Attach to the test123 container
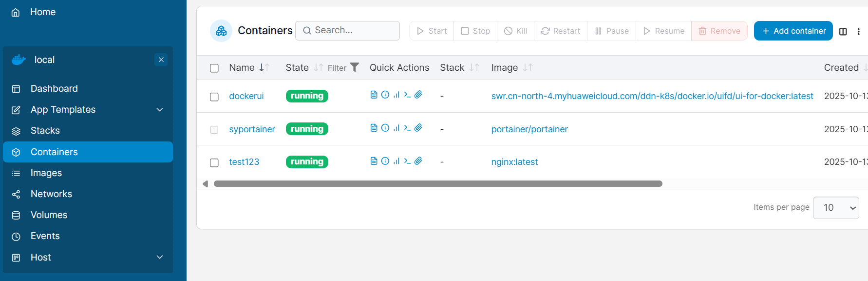 (418, 161)
